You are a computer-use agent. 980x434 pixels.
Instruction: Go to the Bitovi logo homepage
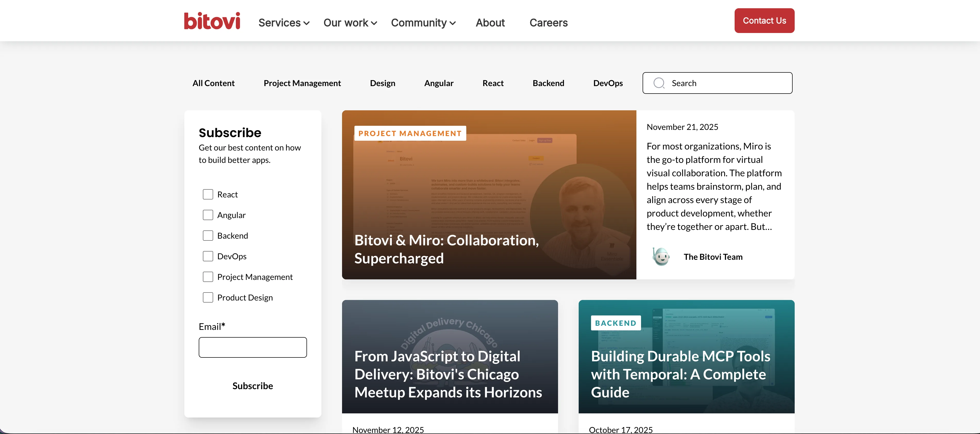(x=212, y=21)
